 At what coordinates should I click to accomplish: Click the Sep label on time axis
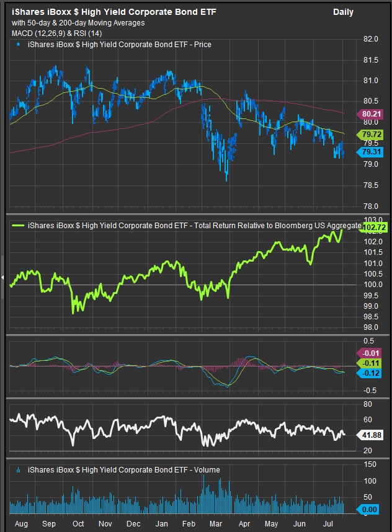pos(49,524)
